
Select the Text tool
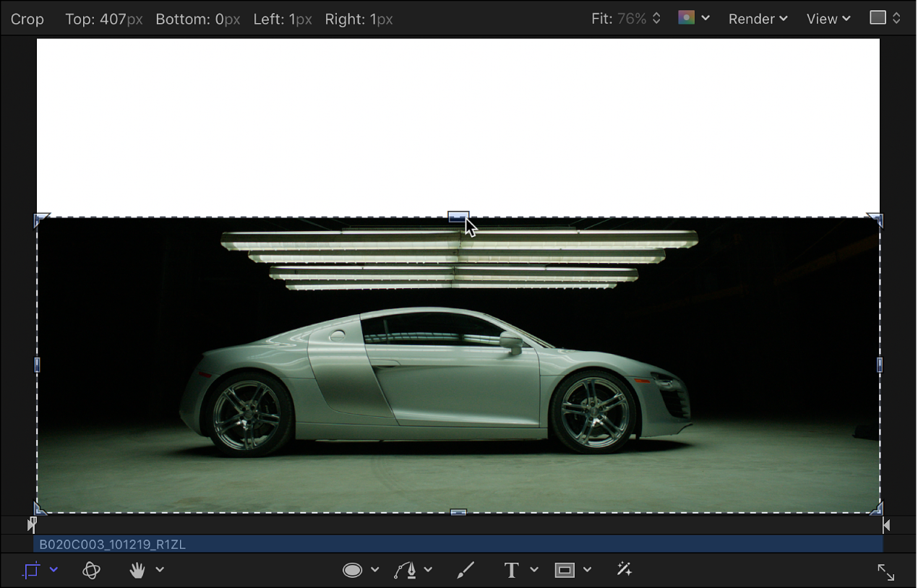(x=511, y=570)
